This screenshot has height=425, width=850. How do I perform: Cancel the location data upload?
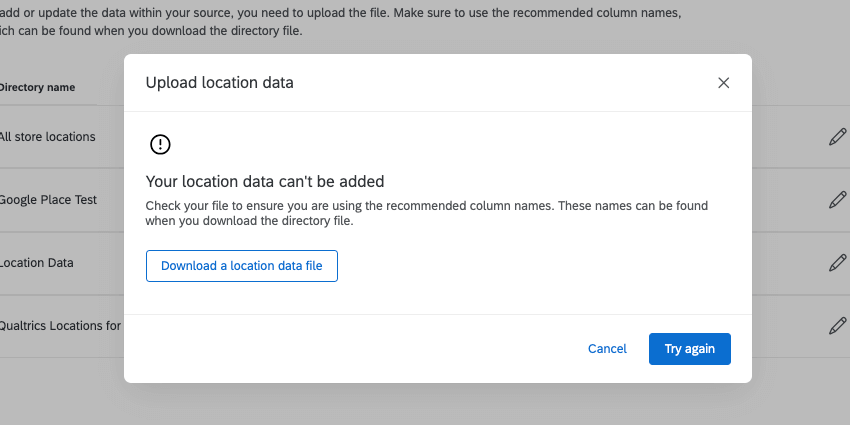coord(607,349)
